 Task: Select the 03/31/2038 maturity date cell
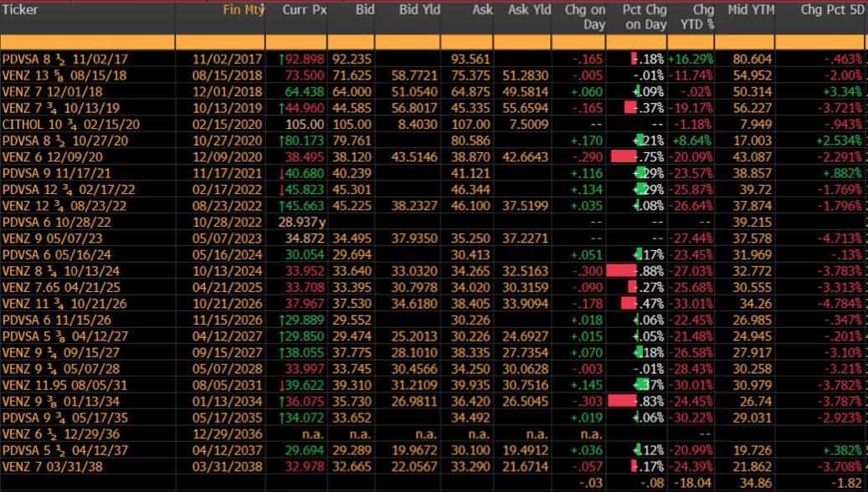point(227,467)
